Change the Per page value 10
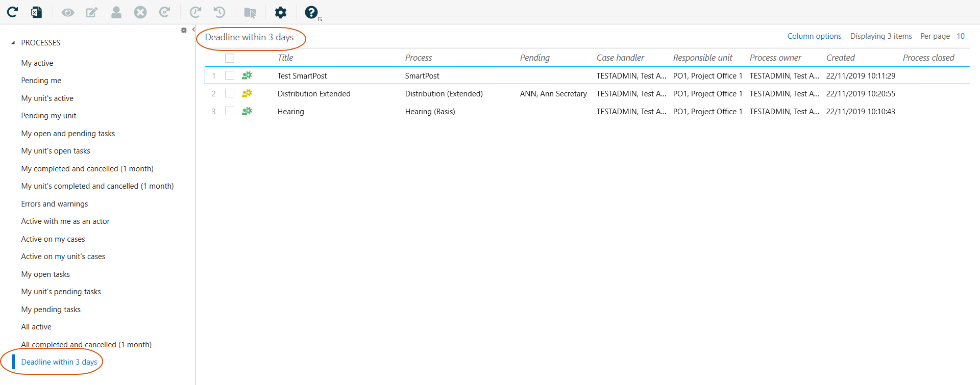This screenshot has height=385, width=980. point(961,36)
